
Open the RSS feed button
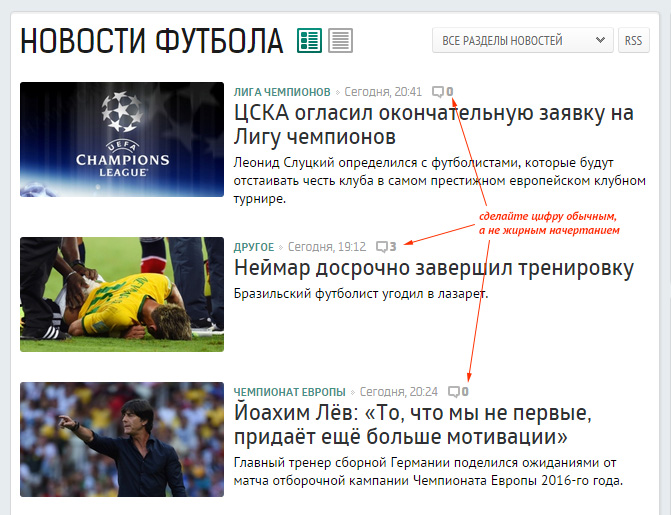(x=633, y=41)
